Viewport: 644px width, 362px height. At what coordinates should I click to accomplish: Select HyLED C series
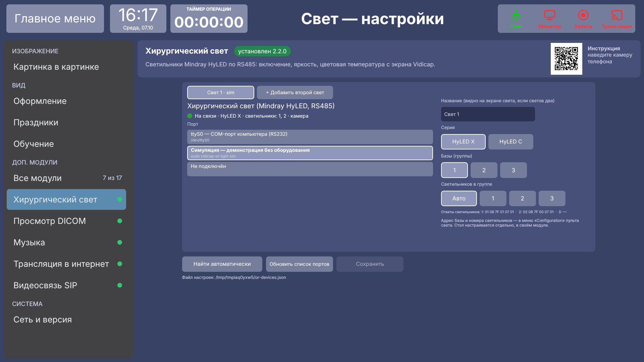tap(511, 142)
